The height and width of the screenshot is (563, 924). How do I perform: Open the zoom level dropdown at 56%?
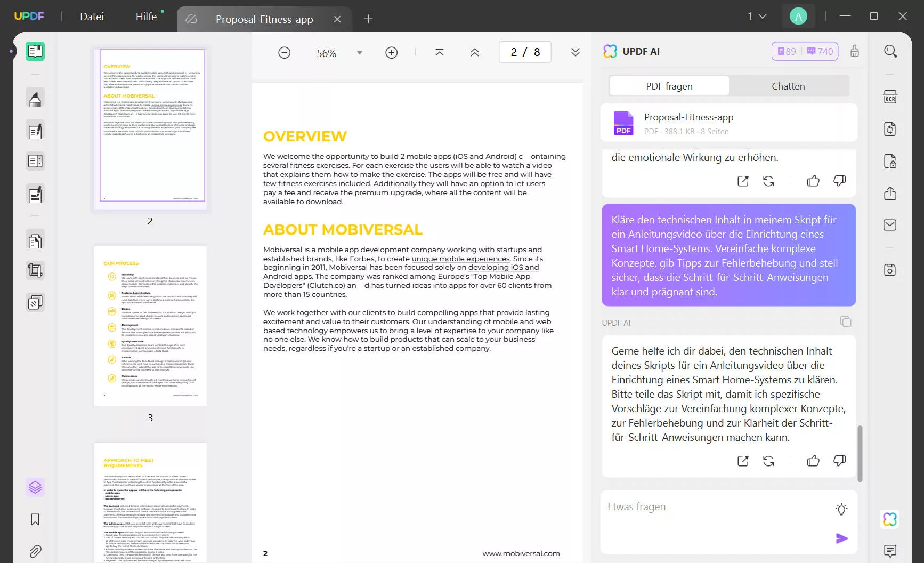point(360,52)
